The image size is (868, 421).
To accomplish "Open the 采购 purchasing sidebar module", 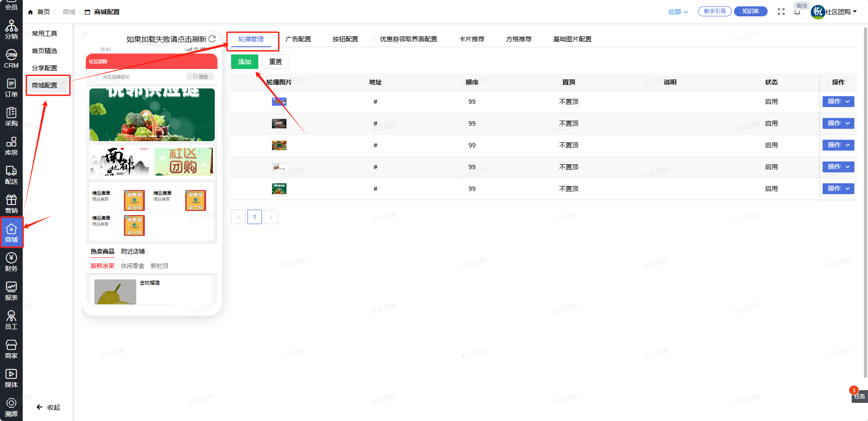I will (x=11, y=117).
